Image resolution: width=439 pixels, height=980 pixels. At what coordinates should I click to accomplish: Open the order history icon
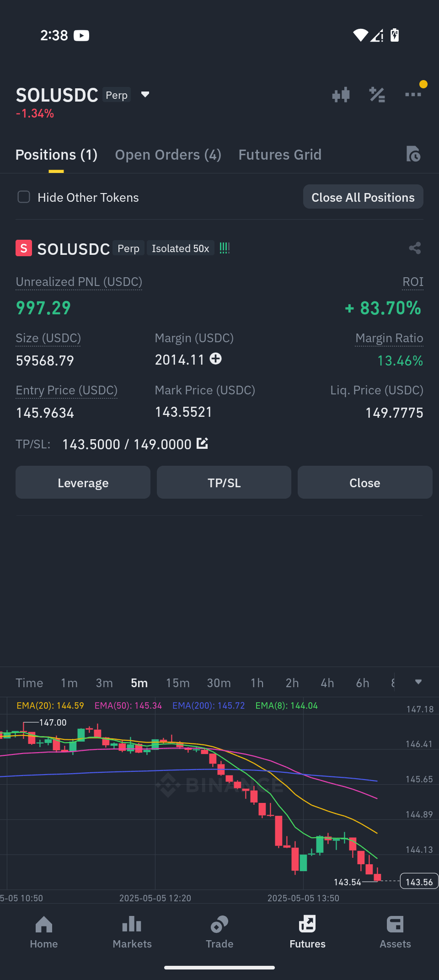pos(413,154)
